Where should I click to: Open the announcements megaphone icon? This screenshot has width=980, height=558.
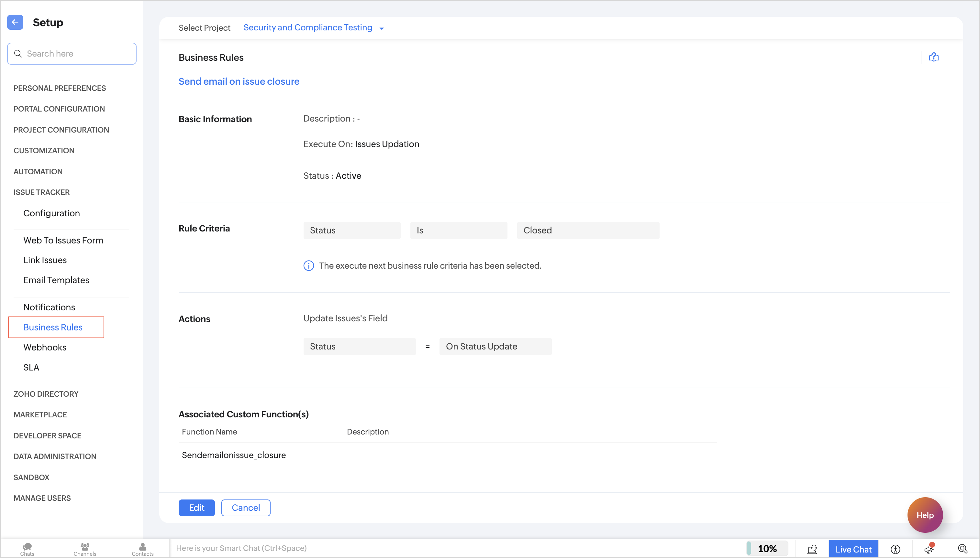929,549
